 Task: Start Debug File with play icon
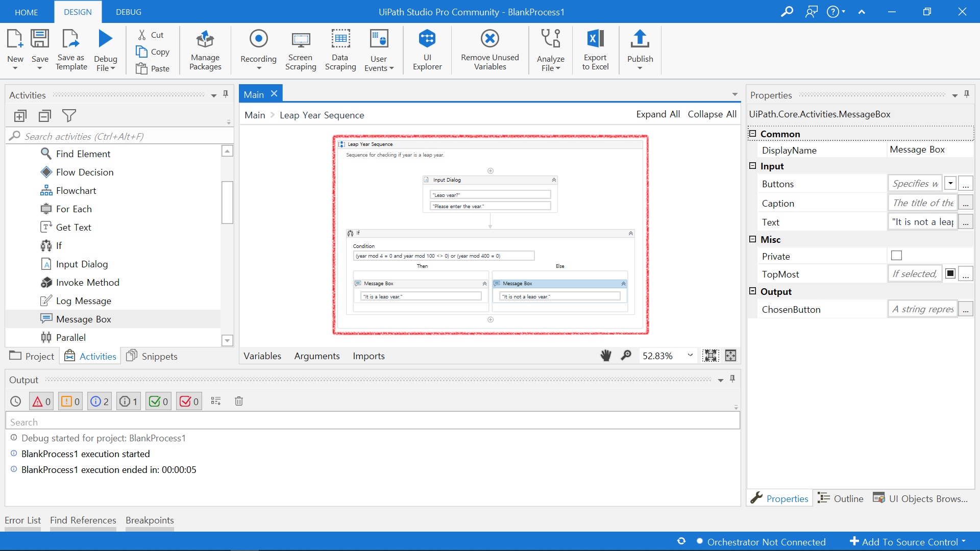106,39
